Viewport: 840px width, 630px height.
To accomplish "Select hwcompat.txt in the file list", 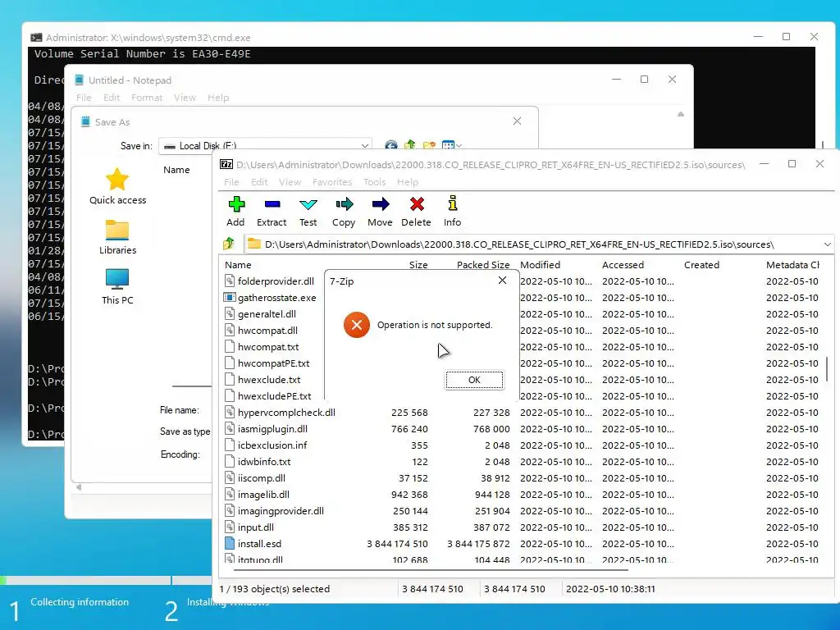I will [268, 347].
